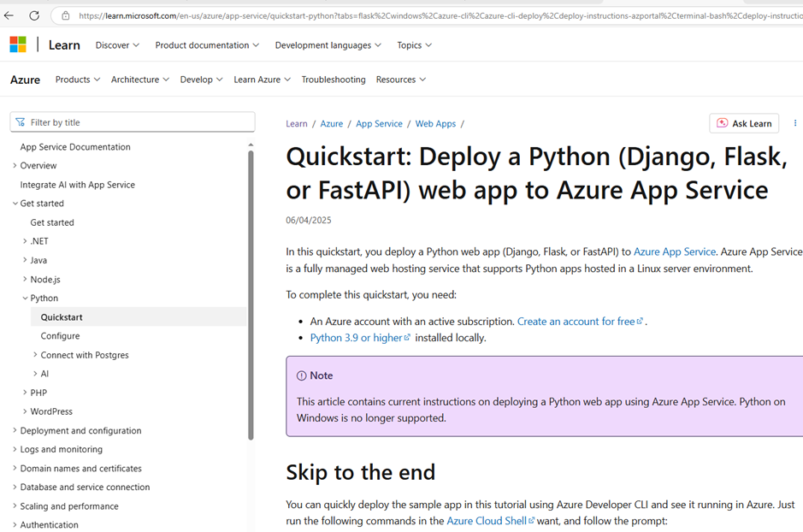The image size is (803, 532).
Task: Expand Database and service connection section
Action: (x=15, y=487)
